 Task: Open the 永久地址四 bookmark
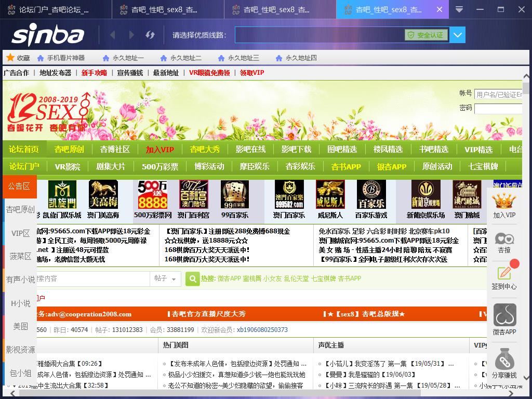tap(297, 58)
